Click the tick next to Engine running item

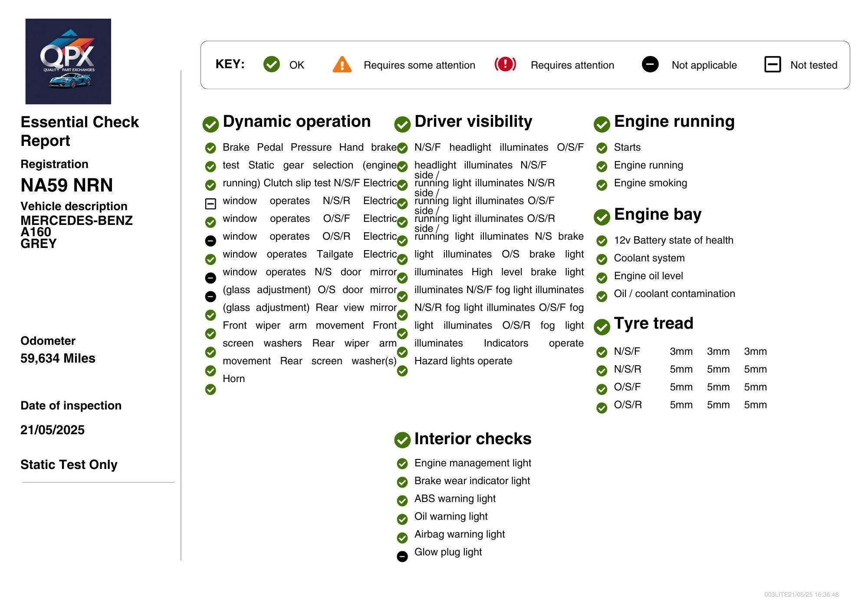click(x=602, y=167)
